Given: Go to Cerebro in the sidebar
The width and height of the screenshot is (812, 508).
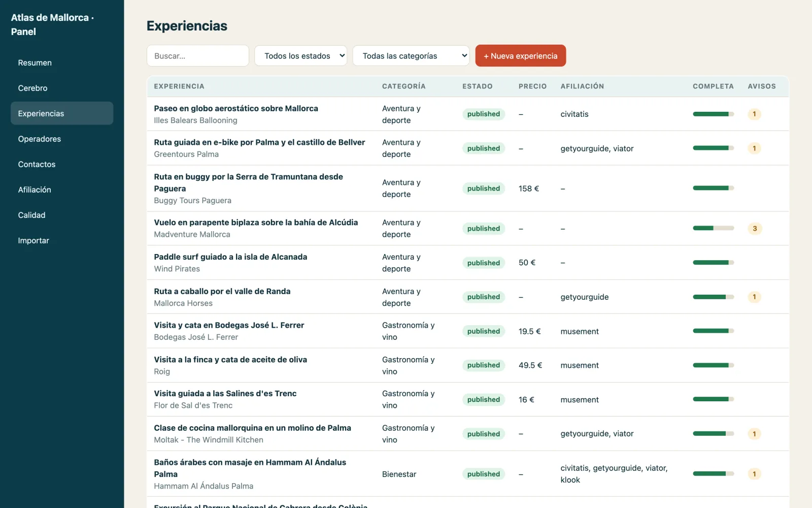Looking at the screenshot, I should (62, 88).
